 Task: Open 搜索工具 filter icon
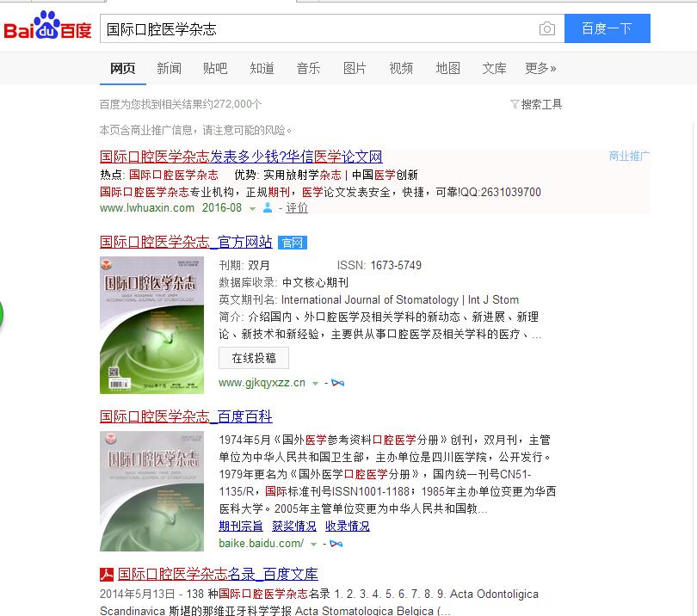point(515,104)
